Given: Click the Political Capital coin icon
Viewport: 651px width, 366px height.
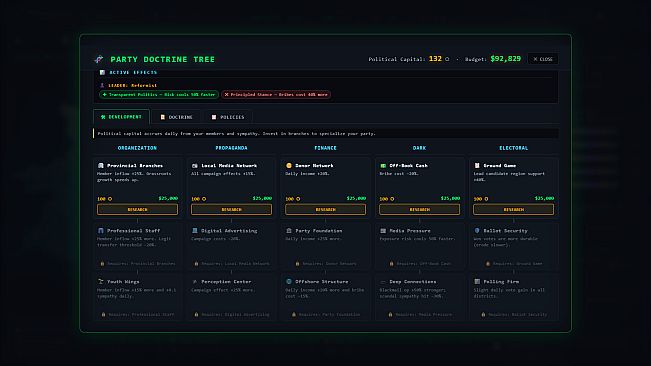Looking at the screenshot, I should point(447,59).
